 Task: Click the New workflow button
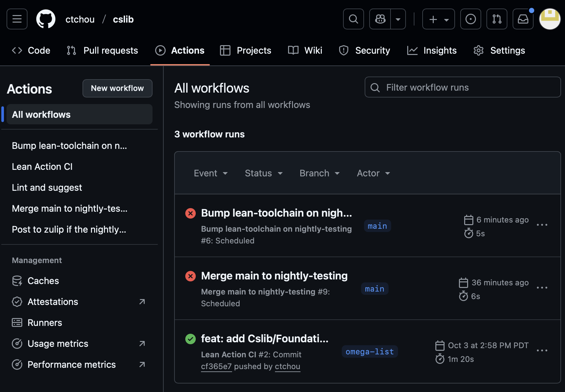[x=117, y=88]
